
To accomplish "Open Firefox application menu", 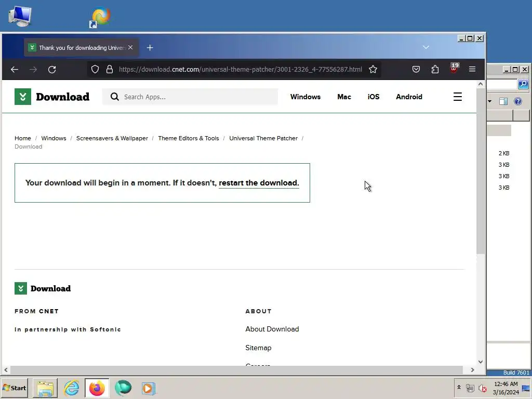I will 472,69.
